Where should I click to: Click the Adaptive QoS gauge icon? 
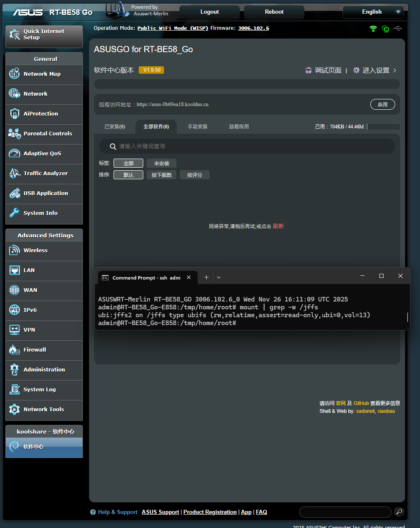[14, 153]
